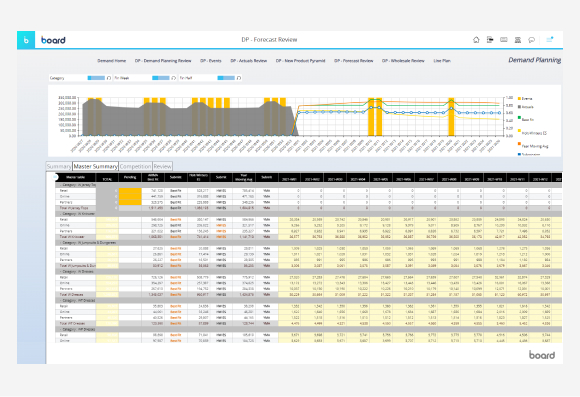Open the Category selector dropdown

coord(96,78)
